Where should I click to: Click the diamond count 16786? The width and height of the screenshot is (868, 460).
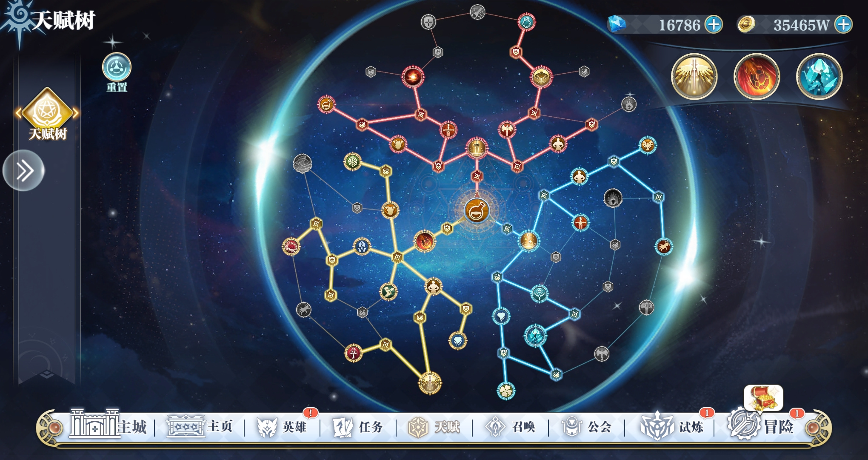click(680, 25)
